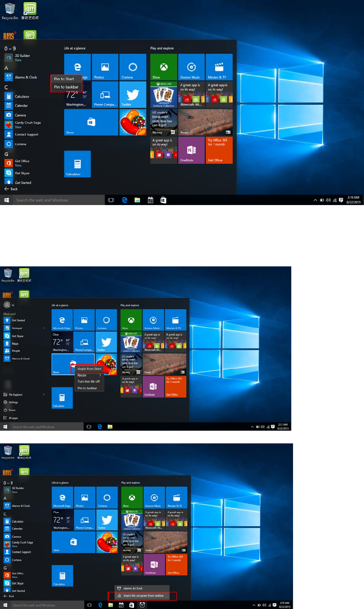Open the Xbox tile in the 2:18 AM screenshot
The width and height of the screenshot is (364, 609).
(163, 67)
